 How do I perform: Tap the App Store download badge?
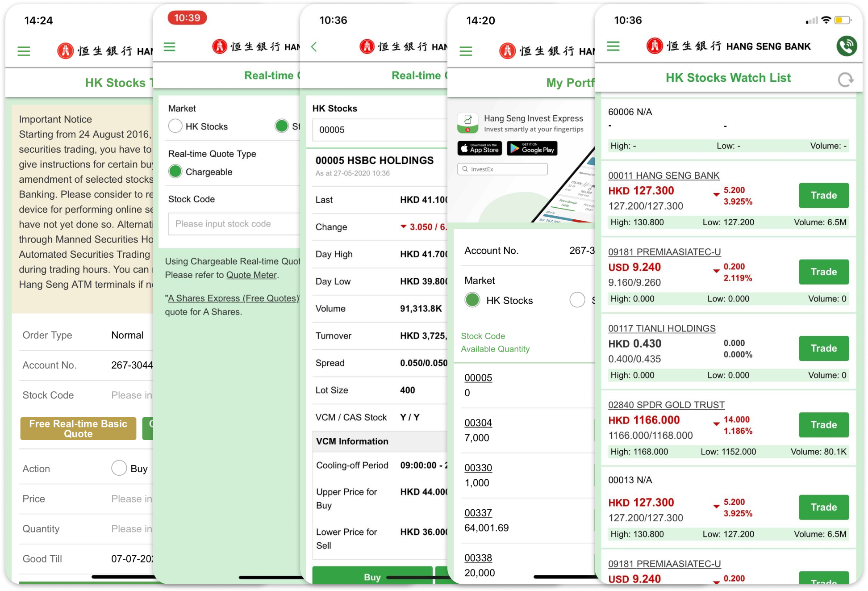tap(480, 148)
